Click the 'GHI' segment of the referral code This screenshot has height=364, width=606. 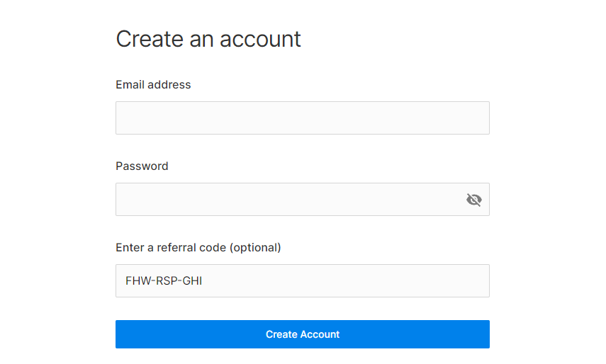[x=192, y=280]
